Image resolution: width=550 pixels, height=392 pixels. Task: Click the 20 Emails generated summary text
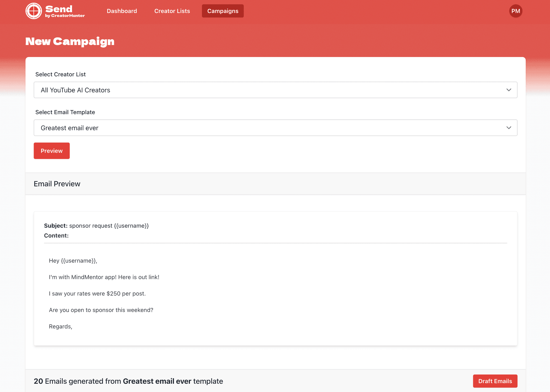[128, 381]
